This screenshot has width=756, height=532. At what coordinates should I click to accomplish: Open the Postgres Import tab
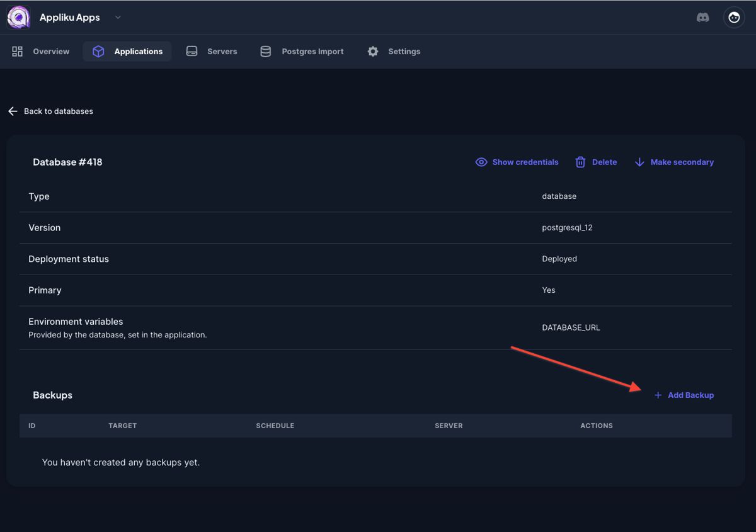pos(312,52)
